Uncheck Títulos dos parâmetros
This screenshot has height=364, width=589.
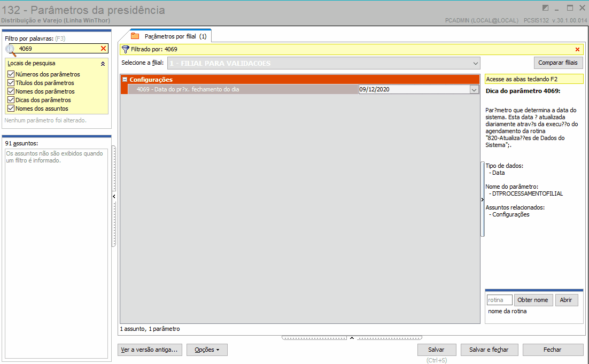click(x=11, y=83)
